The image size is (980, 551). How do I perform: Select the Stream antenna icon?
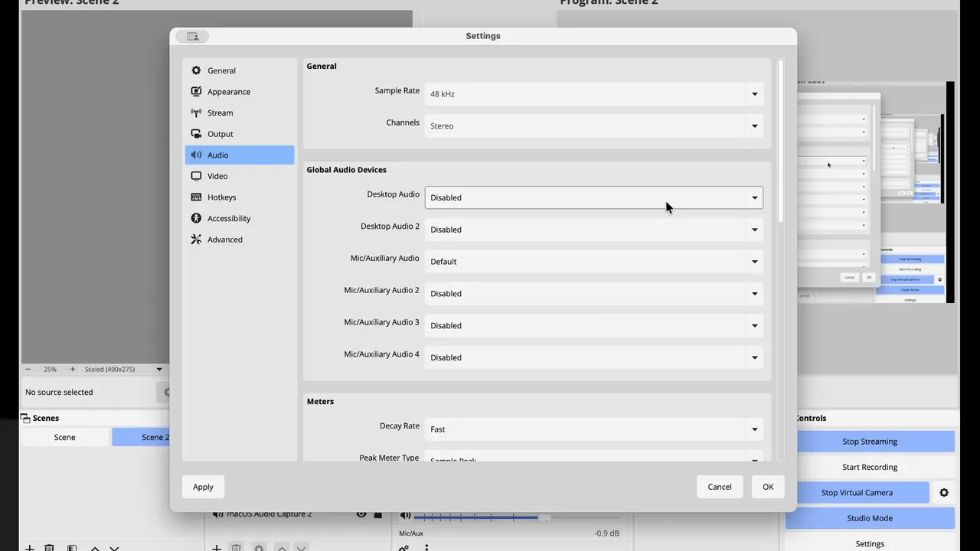click(196, 112)
